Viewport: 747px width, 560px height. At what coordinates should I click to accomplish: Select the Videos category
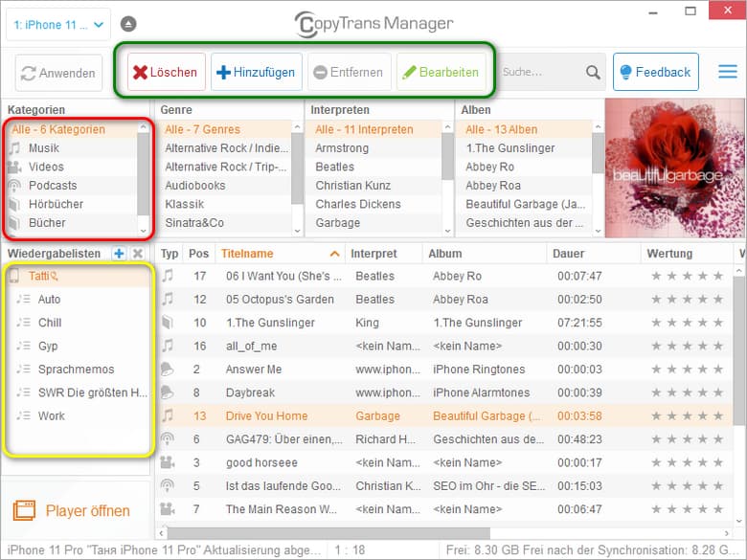click(73, 167)
